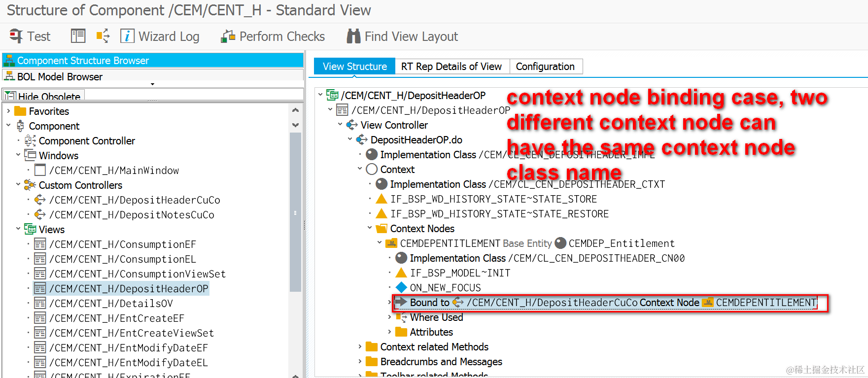Click the left tree vertical scrollbar thumb

(x=295, y=212)
